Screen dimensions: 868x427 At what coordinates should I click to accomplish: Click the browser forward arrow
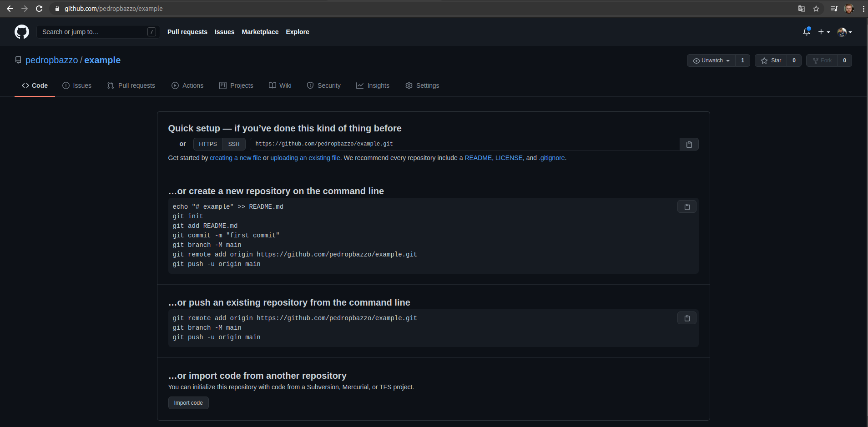pyautogui.click(x=25, y=9)
